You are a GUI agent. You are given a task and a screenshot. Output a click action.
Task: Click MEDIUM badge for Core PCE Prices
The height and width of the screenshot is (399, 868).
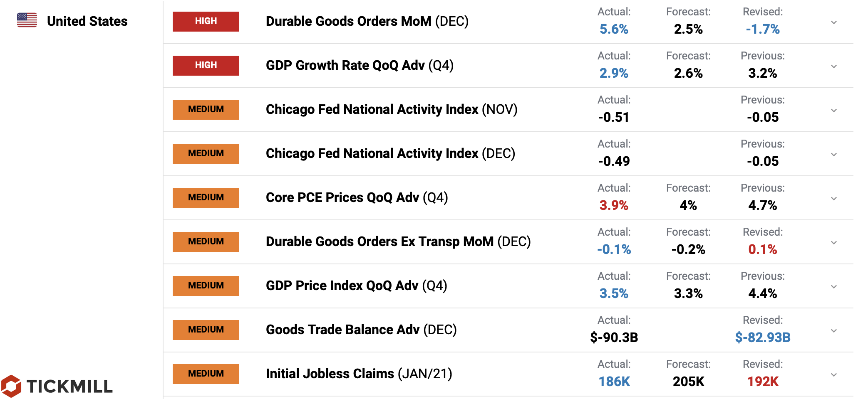[206, 197]
